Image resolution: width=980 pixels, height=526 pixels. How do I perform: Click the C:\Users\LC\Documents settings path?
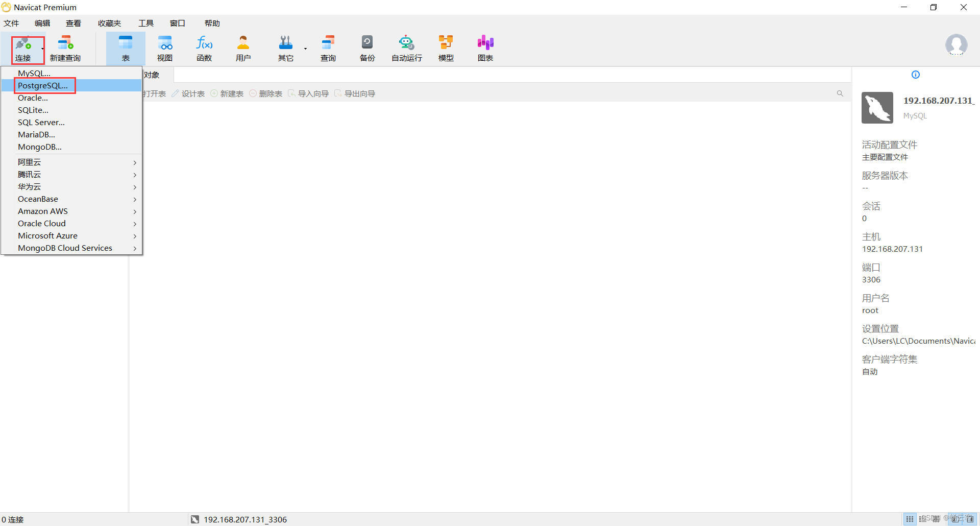point(918,341)
